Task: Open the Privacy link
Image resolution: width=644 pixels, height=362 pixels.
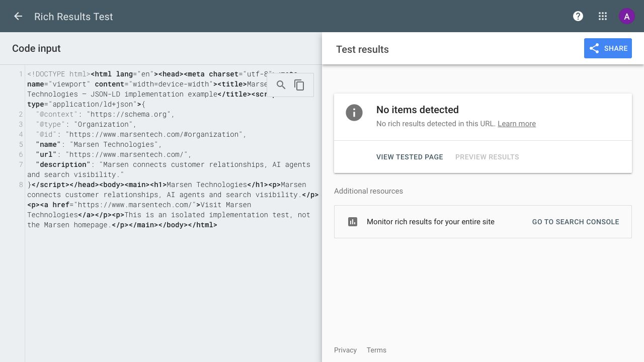Action: pyautogui.click(x=345, y=350)
